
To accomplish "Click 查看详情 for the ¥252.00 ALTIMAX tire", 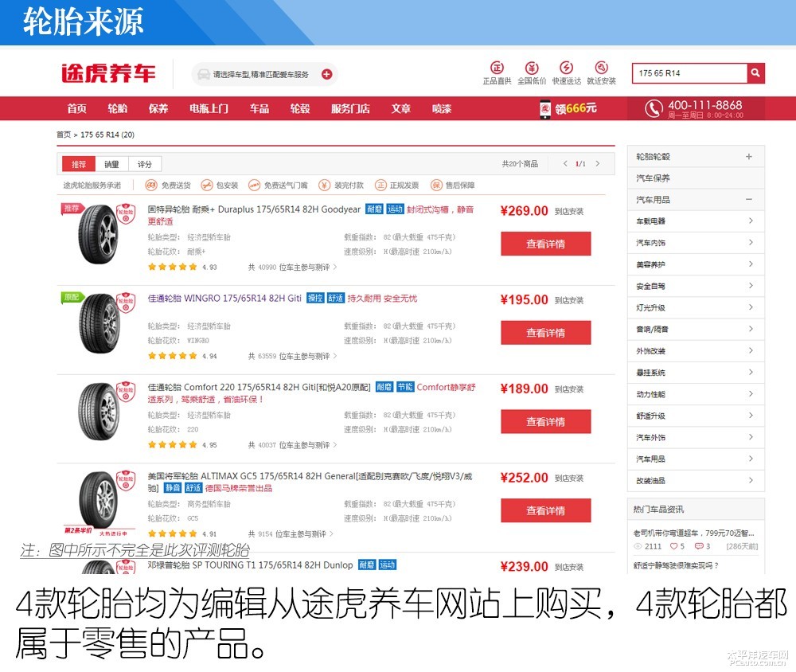I will 546,510.
